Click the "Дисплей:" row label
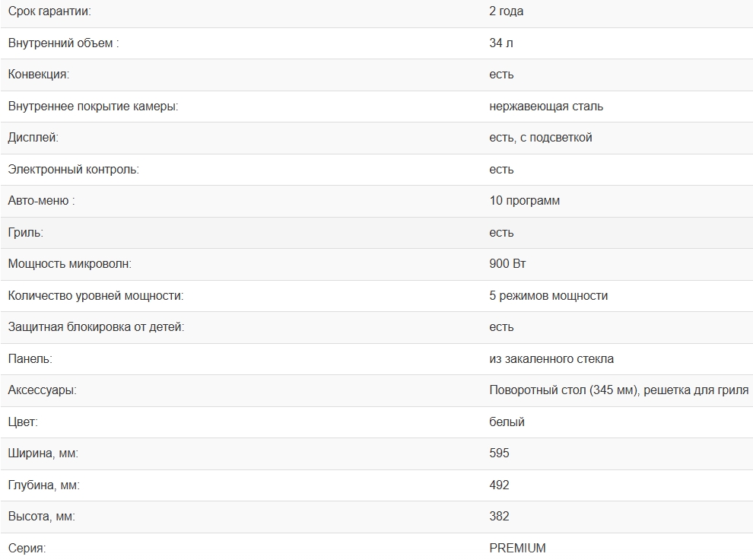Viewport: 753px width, 560px height. pos(33,138)
